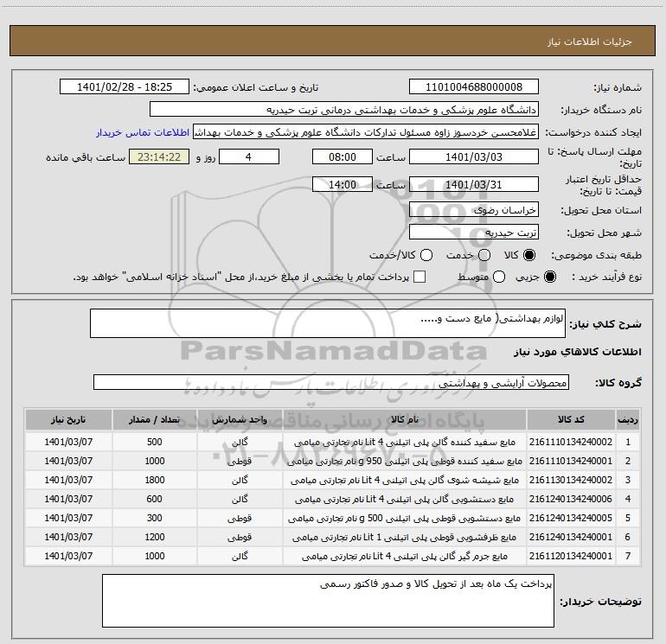Click quantity 1200 in row 6
The width and height of the screenshot is (666, 644).
(x=155, y=537)
